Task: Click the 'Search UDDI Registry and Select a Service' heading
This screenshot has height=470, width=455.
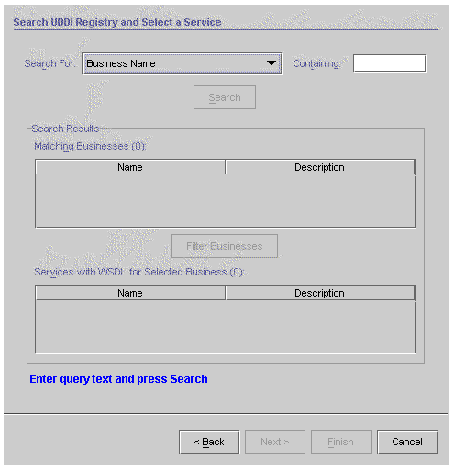Action: coord(117,22)
